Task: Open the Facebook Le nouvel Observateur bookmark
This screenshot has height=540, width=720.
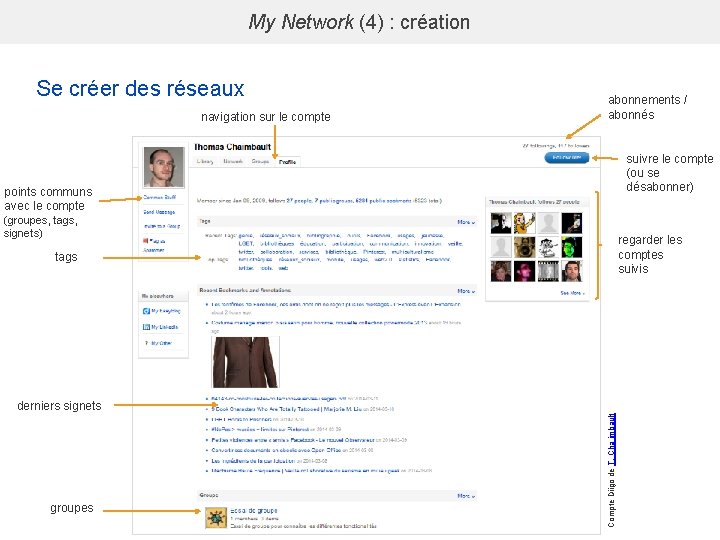Action: pos(293,440)
